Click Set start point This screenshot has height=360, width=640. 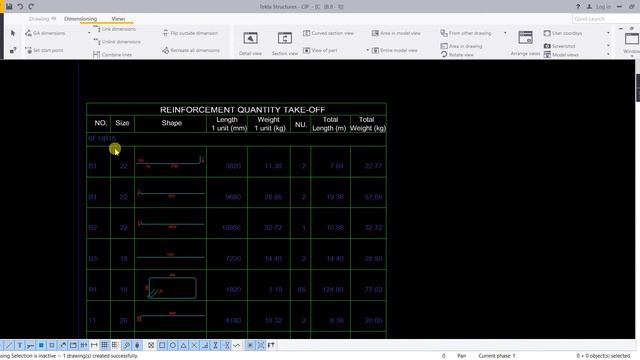(x=44, y=50)
